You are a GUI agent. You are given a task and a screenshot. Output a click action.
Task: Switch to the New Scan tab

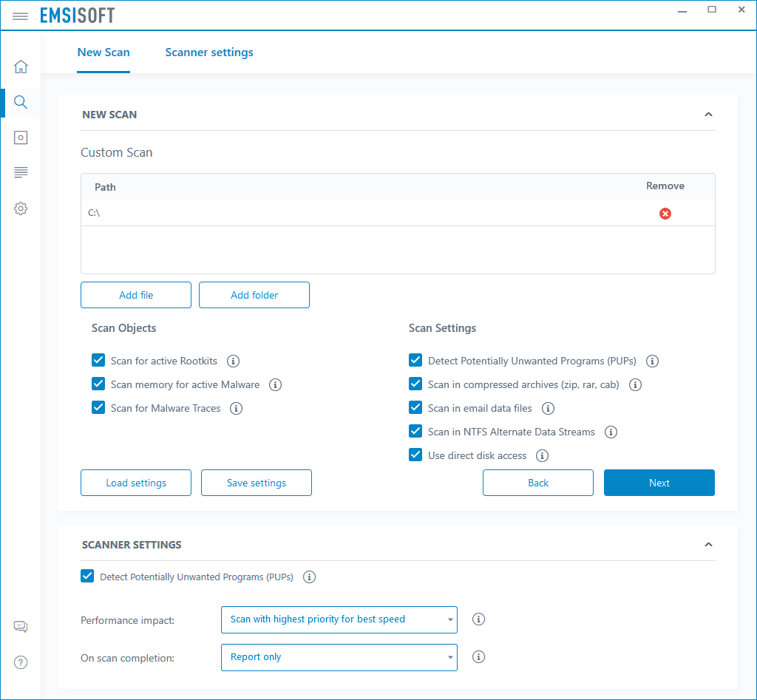(103, 52)
